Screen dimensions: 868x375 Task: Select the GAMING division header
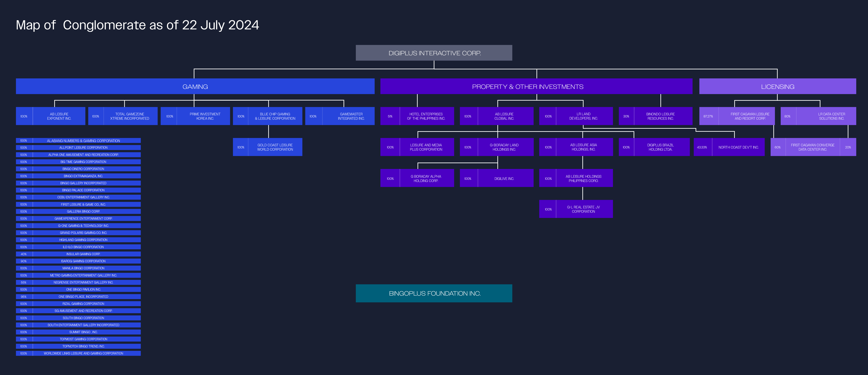[195, 86]
